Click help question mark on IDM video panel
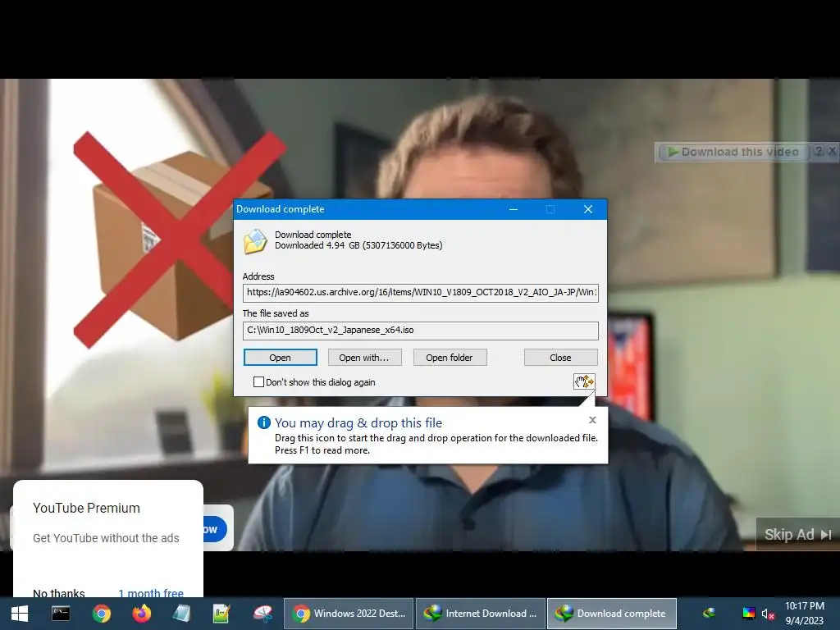This screenshot has height=630, width=840. click(x=819, y=152)
